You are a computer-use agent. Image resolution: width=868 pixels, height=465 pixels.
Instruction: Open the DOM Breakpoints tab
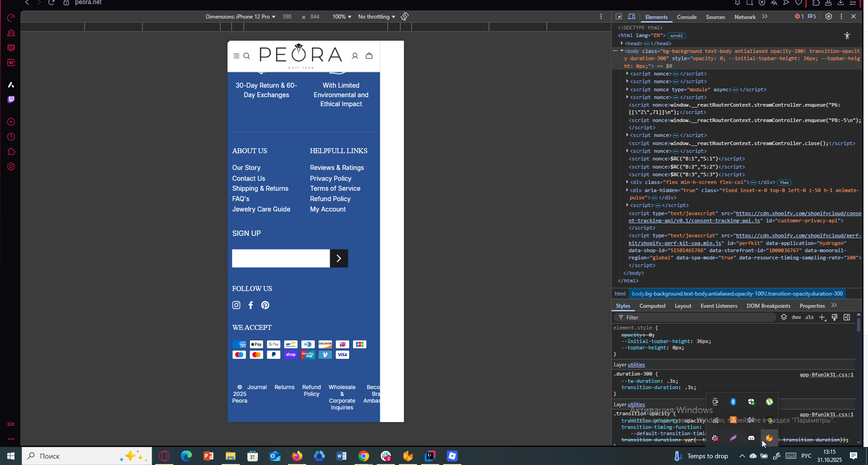[x=768, y=306]
